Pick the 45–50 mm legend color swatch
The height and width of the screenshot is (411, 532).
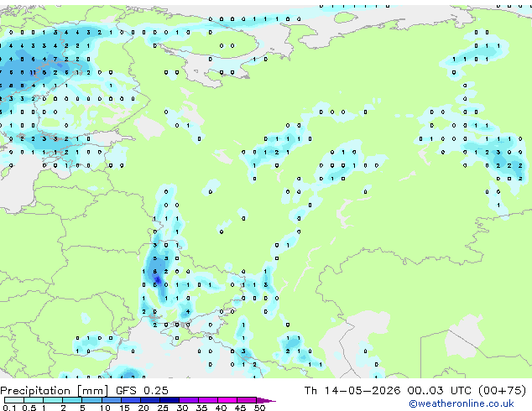point(247,400)
